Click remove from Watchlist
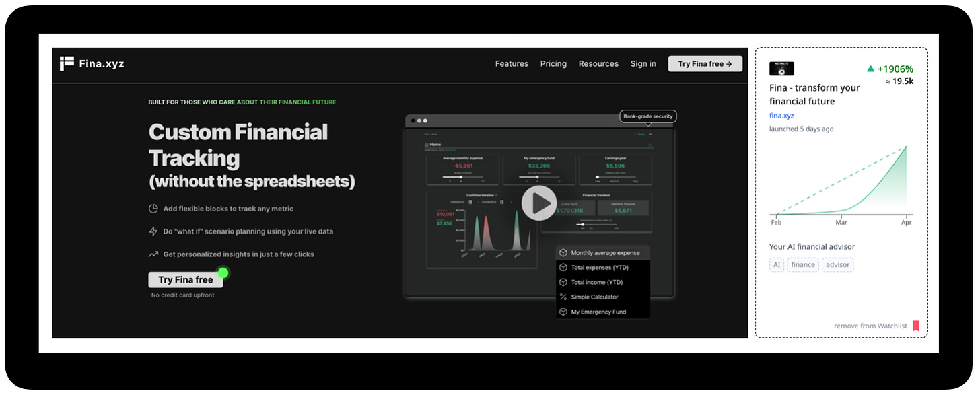980x395 pixels. 870,326
